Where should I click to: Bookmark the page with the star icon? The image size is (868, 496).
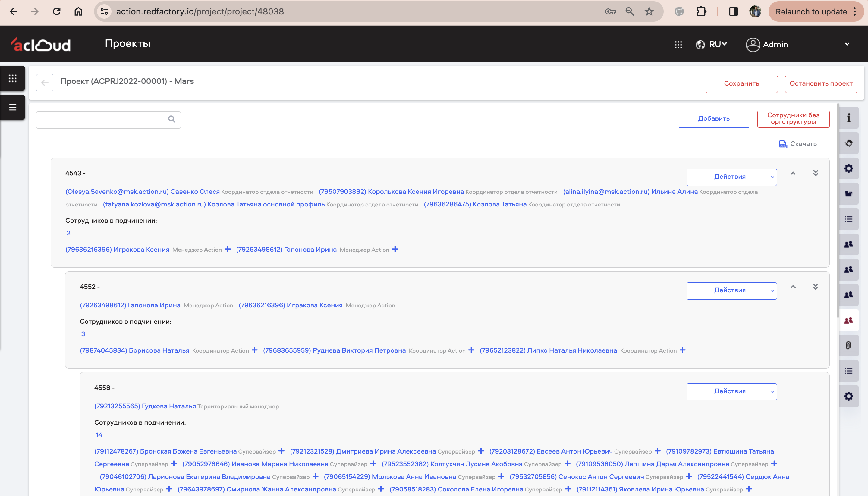coord(649,11)
